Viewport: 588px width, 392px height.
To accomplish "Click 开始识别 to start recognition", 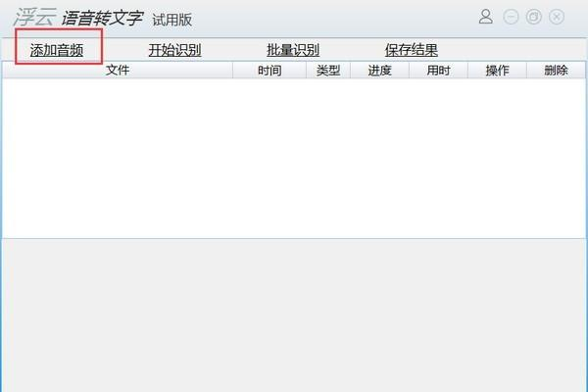I will click(x=174, y=50).
